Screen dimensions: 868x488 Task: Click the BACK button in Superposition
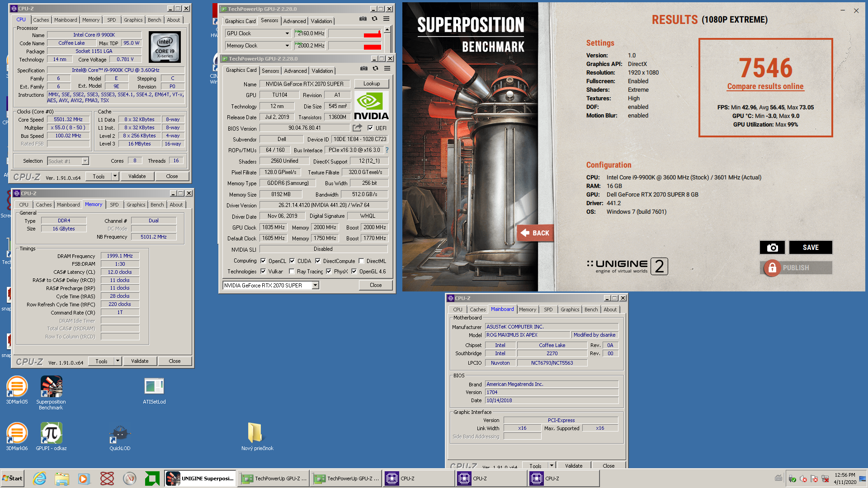coord(535,233)
